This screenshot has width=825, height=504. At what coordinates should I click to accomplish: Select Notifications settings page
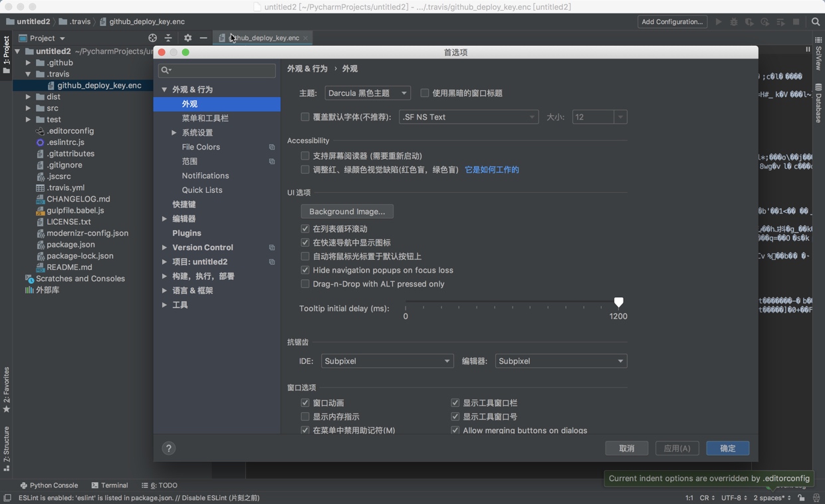(x=205, y=176)
